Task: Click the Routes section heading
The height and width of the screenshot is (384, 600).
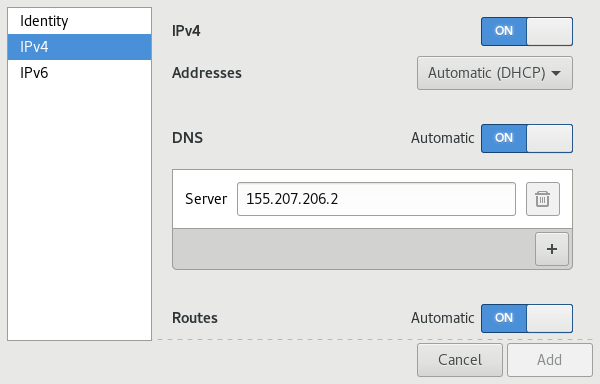Action: click(x=195, y=318)
